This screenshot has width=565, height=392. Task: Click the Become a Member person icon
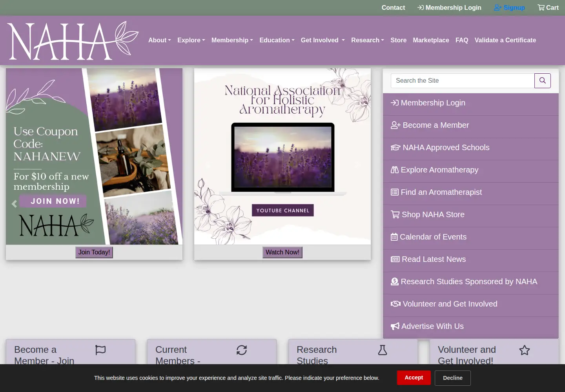pos(395,125)
